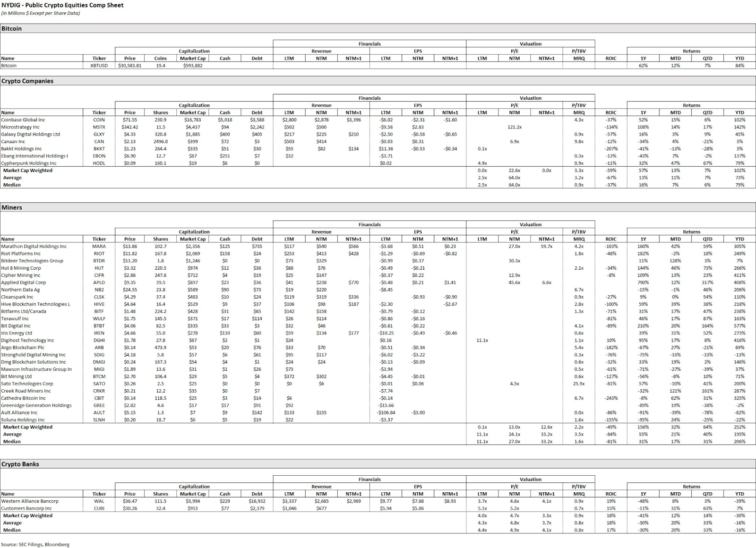Select Sato's P/TBV value 25.9x

pyautogui.click(x=579, y=384)
